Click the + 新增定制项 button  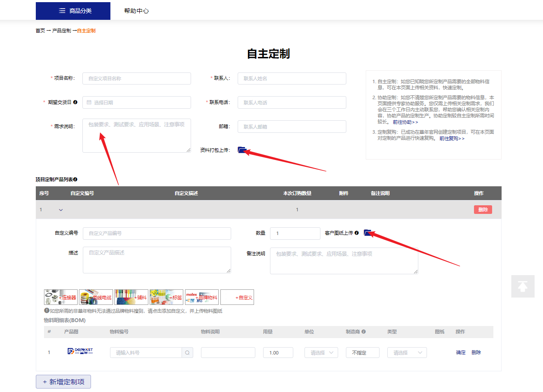point(63,382)
